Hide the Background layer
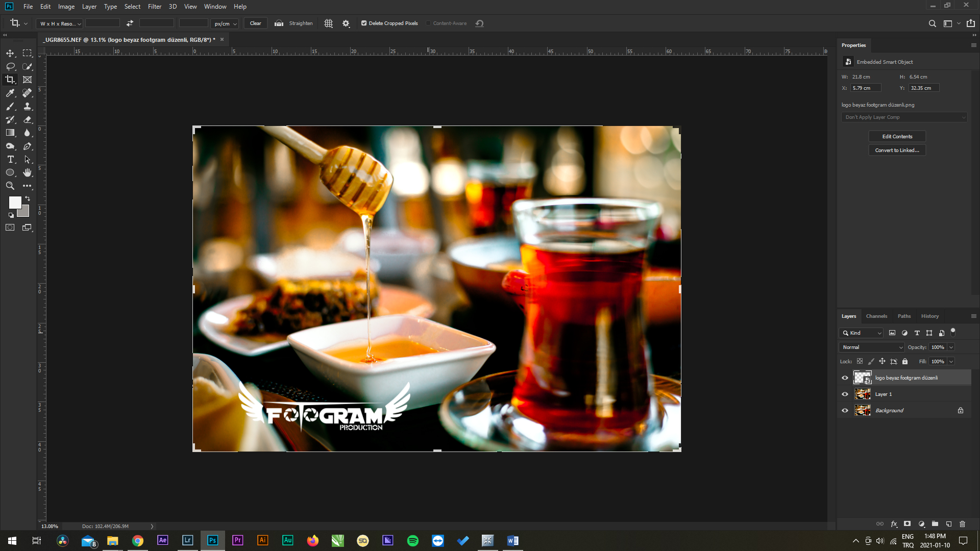Screen dimensions: 980x551 pos(845,410)
